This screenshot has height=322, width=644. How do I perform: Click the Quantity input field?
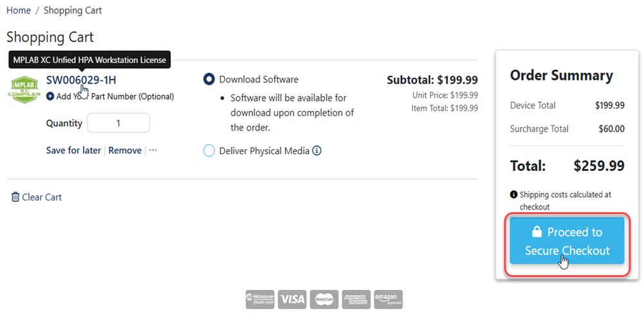click(118, 123)
